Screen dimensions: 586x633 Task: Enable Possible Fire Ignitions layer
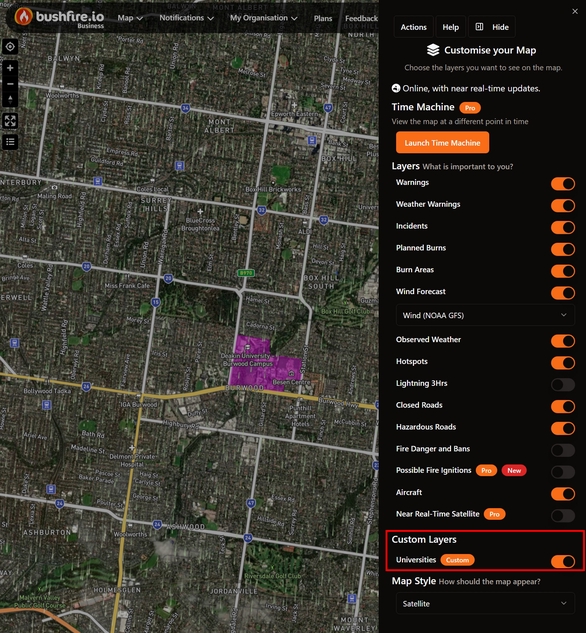pyautogui.click(x=563, y=472)
